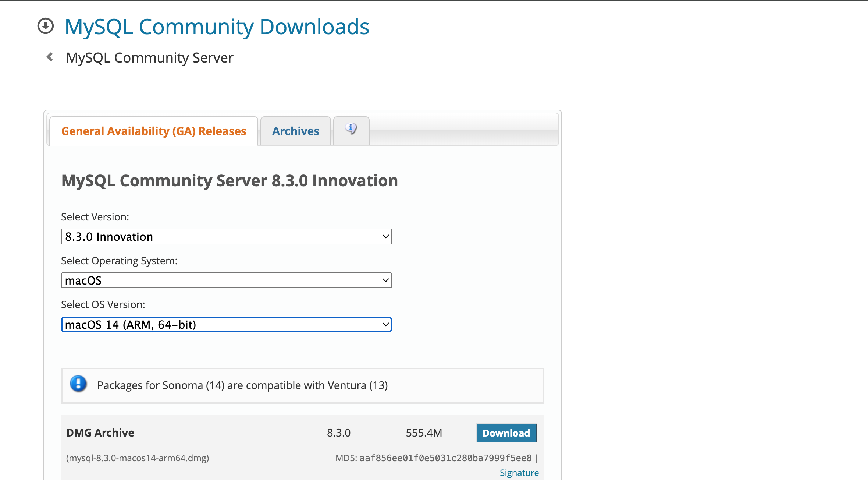Select General Availability (GA) Releases tab
868x480 pixels.
(154, 131)
